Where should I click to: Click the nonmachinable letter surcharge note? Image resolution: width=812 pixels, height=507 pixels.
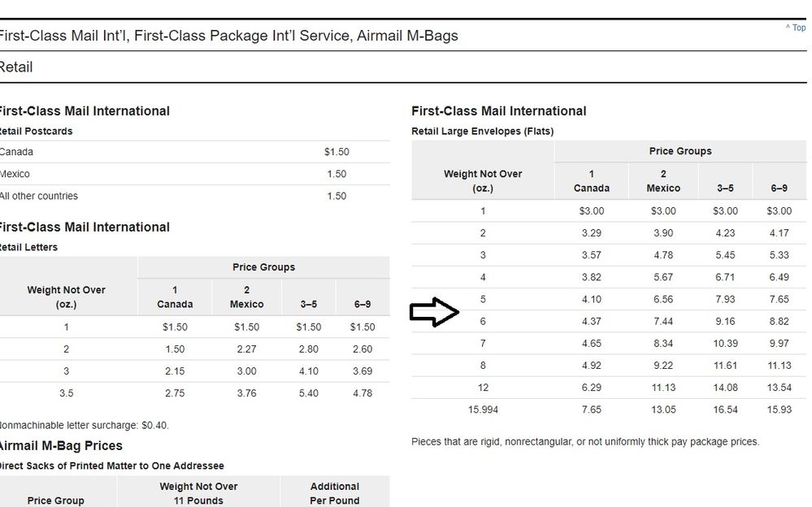(84, 425)
